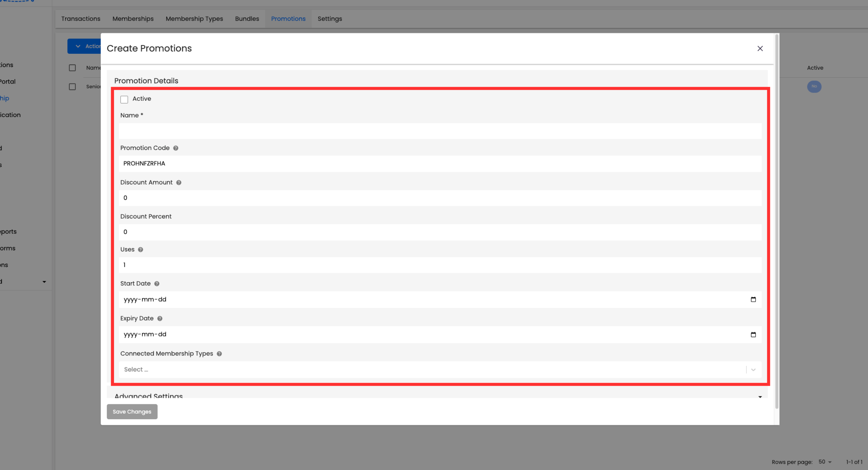This screenshot has height=470, width=868.
Task: Click Connected Membership Types help icon
Action: click(220, 354)
